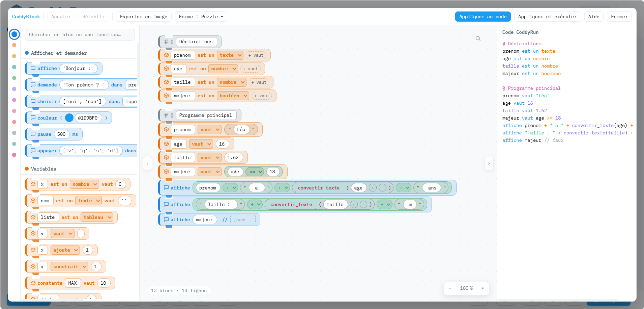Click the '100 %' zoom level label
644x309 pixels.
click(466, 288)
